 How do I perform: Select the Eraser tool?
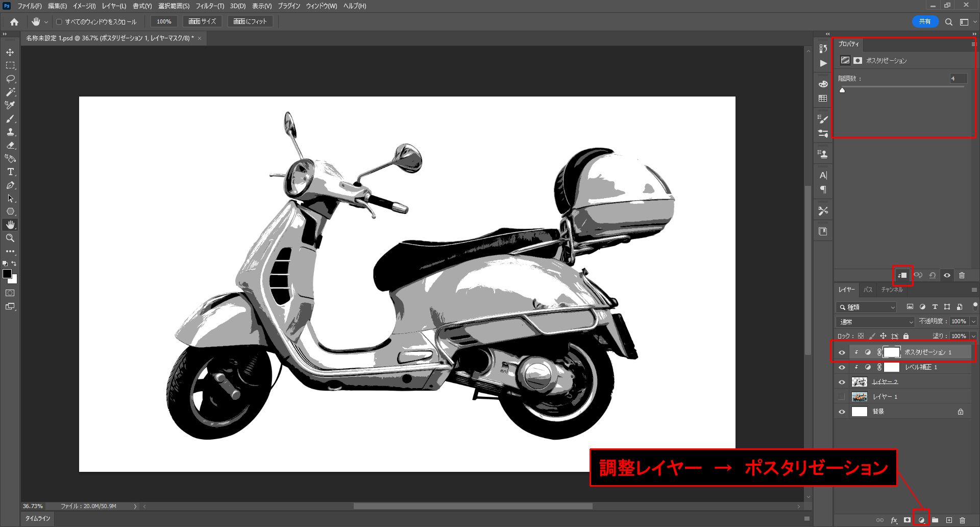click(x=10, y=146)
